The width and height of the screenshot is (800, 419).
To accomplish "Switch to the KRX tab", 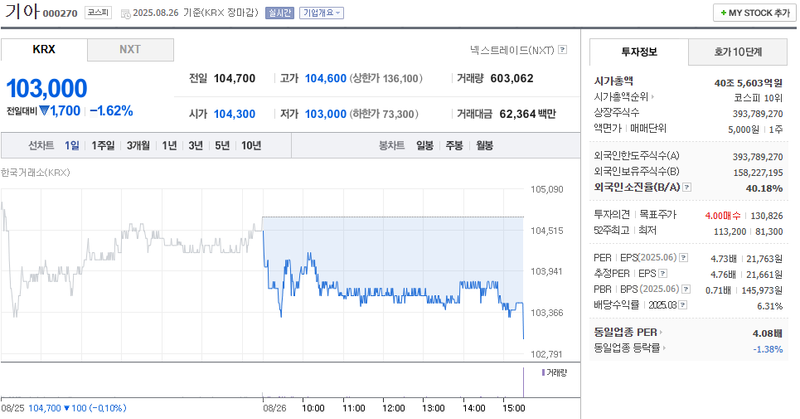I will pyautogui.click(x=44, y=50).
